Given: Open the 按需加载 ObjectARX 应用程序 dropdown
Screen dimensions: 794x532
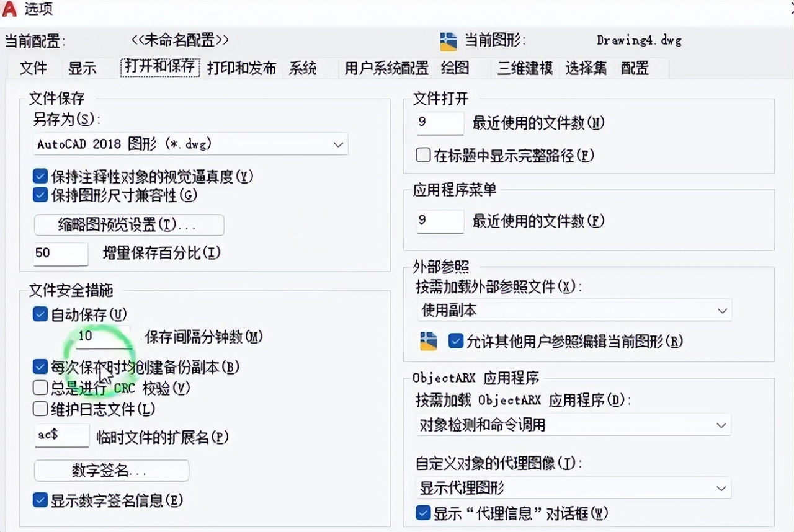Looking at the screenshot, I should point(721,425).
